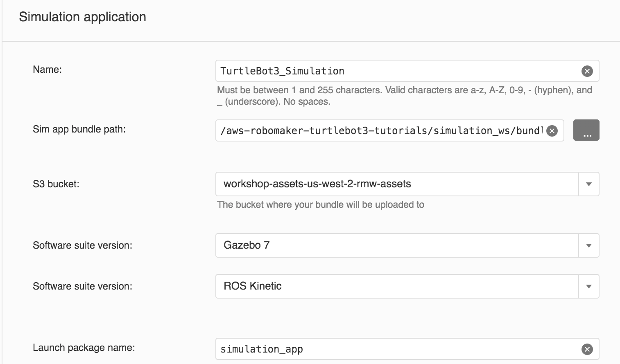Clear the Sim app bundle path text
620x364 pixels.
point(552,131)
